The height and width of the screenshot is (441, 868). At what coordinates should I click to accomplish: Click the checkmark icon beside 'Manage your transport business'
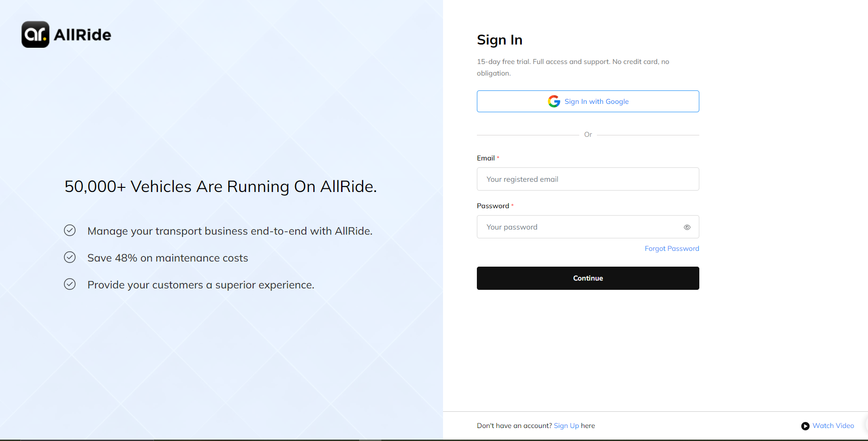coord(70,230)
